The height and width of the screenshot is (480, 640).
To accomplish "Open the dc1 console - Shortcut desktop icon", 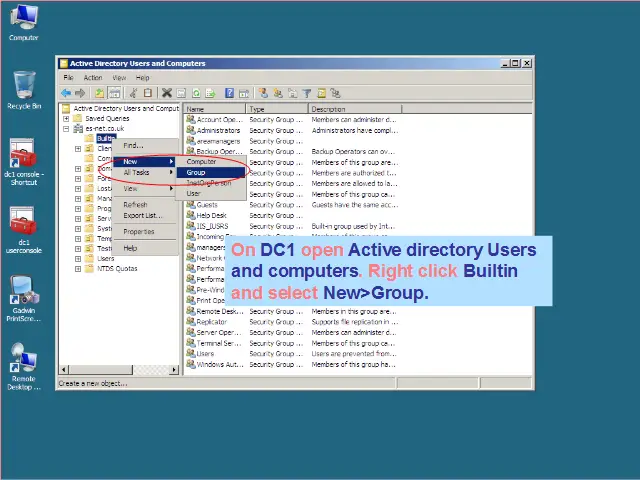I will (x=24, y=162).
